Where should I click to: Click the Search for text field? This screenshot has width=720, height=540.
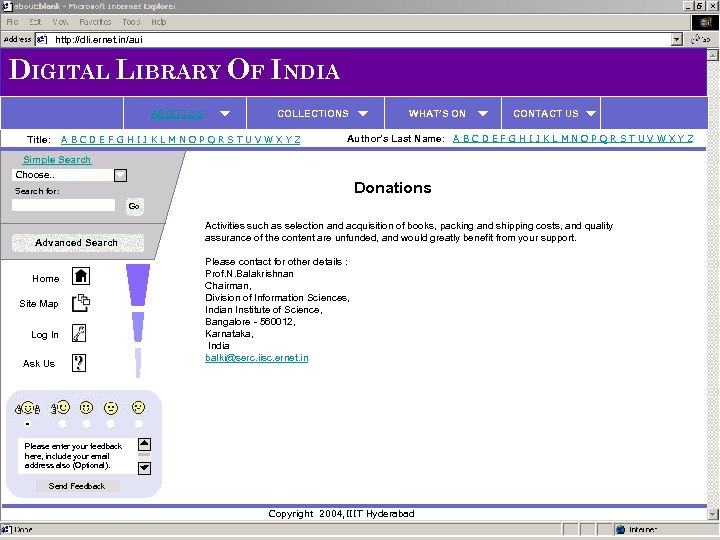coord(63,205)
